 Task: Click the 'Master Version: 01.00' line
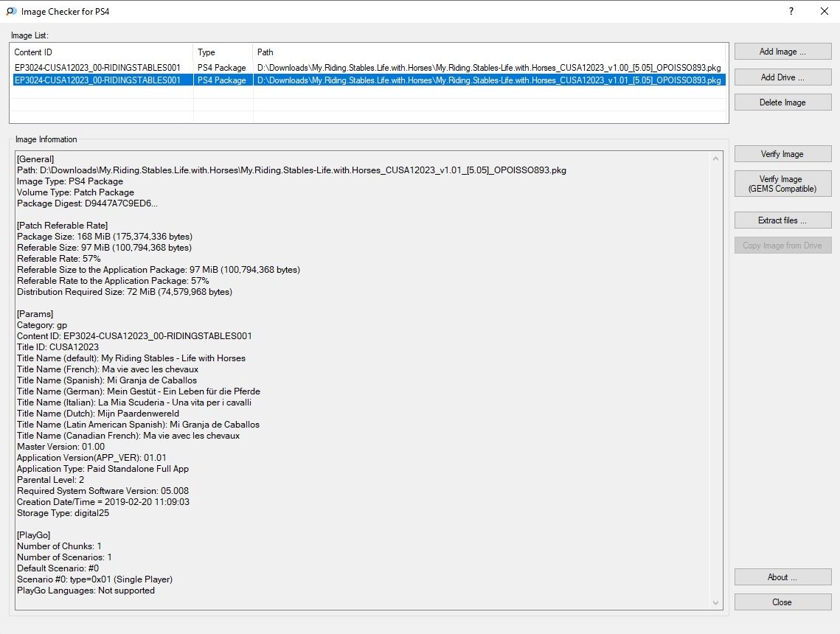click(x=61, y=447)
